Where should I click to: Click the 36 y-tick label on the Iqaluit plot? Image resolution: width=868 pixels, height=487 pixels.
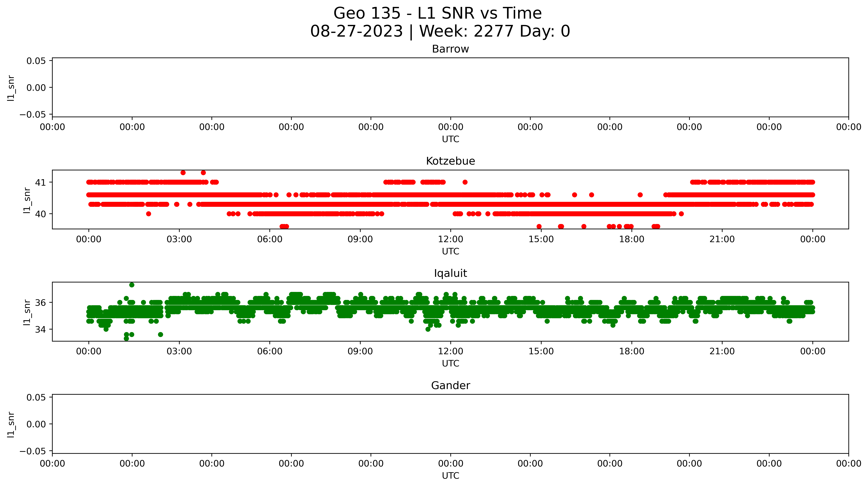click(x=40, y=303)
